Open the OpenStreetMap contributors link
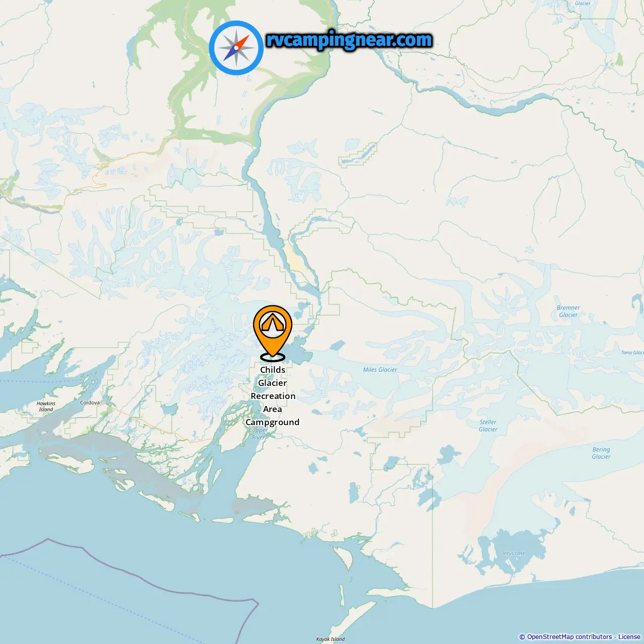 tap(569, 637)
